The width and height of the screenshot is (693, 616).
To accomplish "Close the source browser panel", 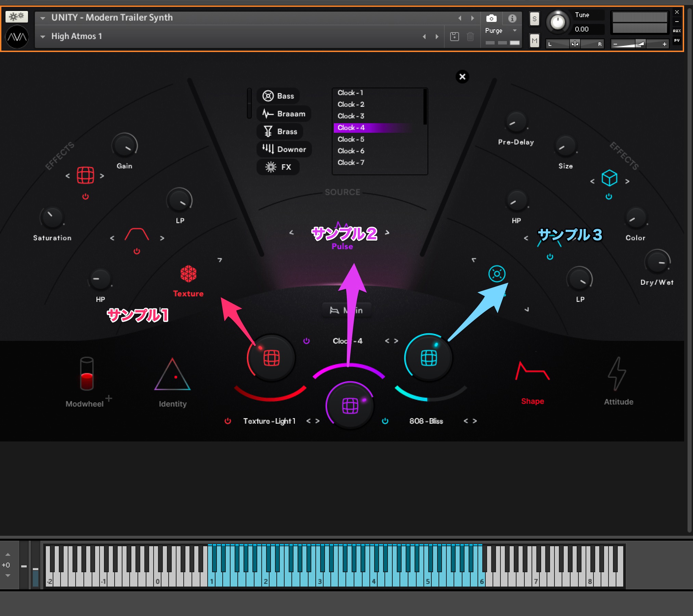I will [x=462, y=77].
